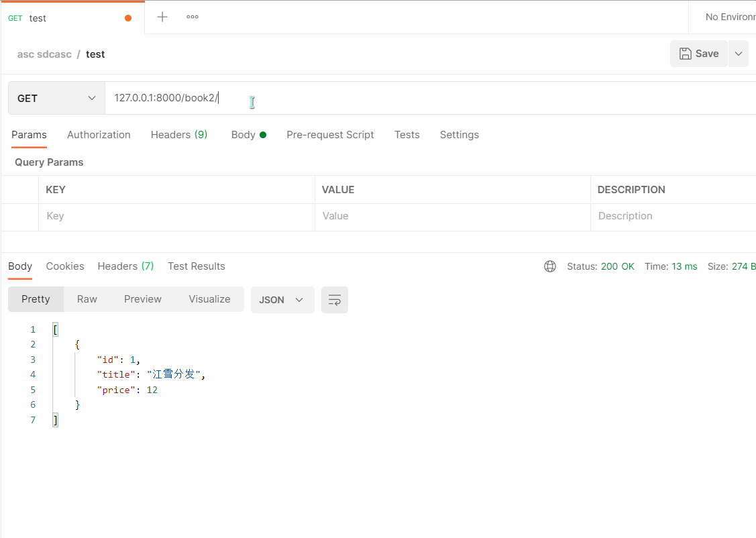Open the JSON format dropdown

[x=282, y=300]
